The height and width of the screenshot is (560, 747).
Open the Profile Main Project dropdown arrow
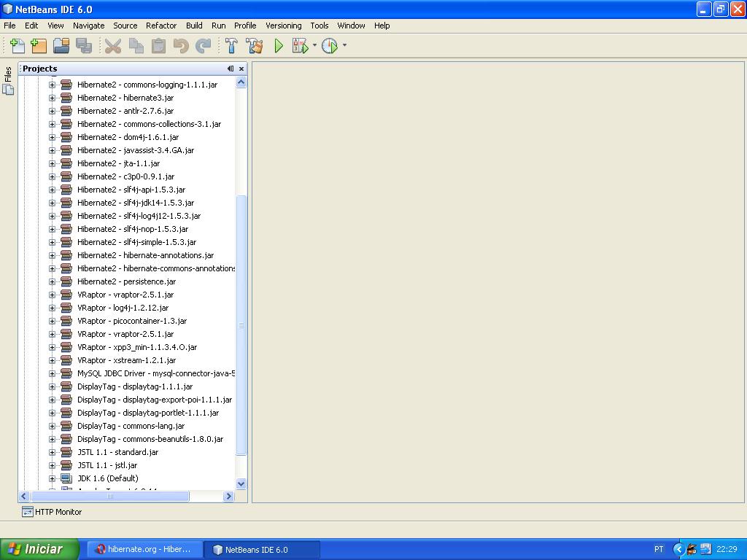[344, 46]
